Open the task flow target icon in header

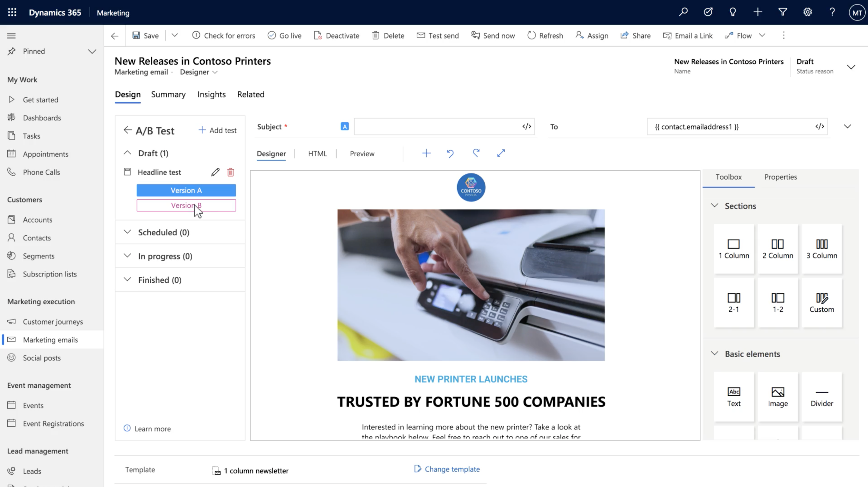(x=708, y=12)
